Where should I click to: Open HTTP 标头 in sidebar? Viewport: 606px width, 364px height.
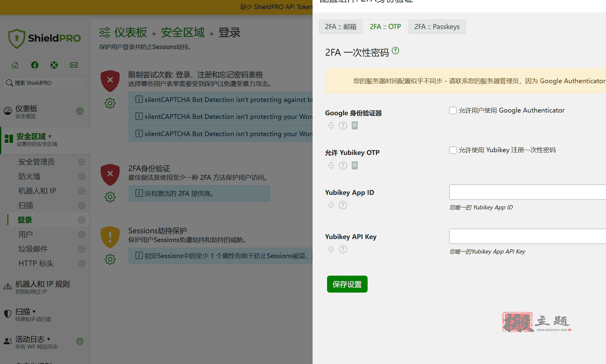tap(36, 264)
